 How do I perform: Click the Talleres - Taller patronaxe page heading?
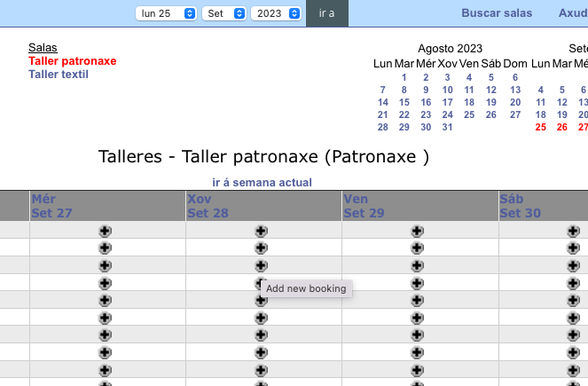pyautogui.click(x=263, y=156)
